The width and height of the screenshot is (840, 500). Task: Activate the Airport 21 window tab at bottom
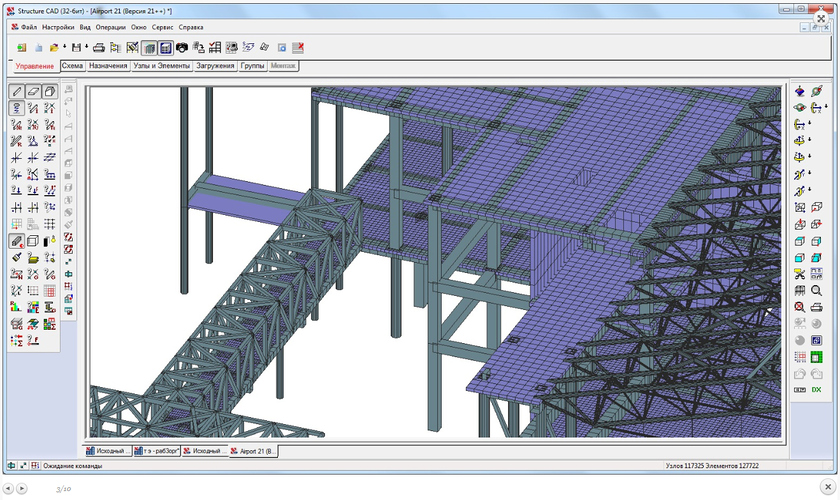[255, 451]
